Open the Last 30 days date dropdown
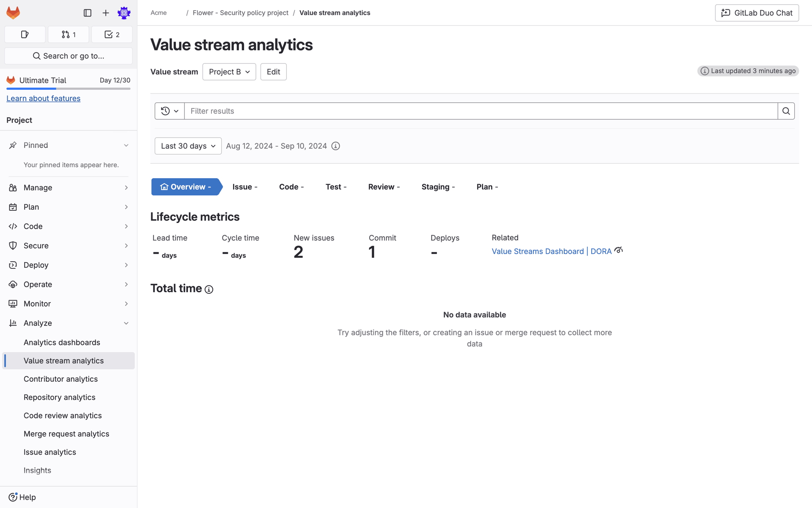This screenshot has width=812, height=508. click(x=188, y=146)
